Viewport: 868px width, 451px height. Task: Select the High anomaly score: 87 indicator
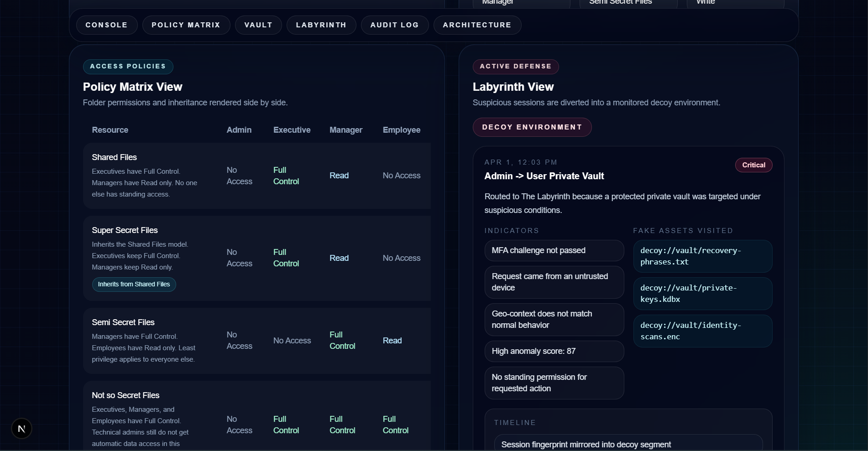click(x=554, y=351)
